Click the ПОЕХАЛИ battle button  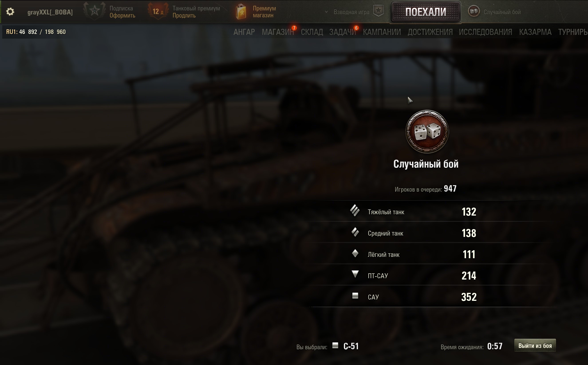426,12
